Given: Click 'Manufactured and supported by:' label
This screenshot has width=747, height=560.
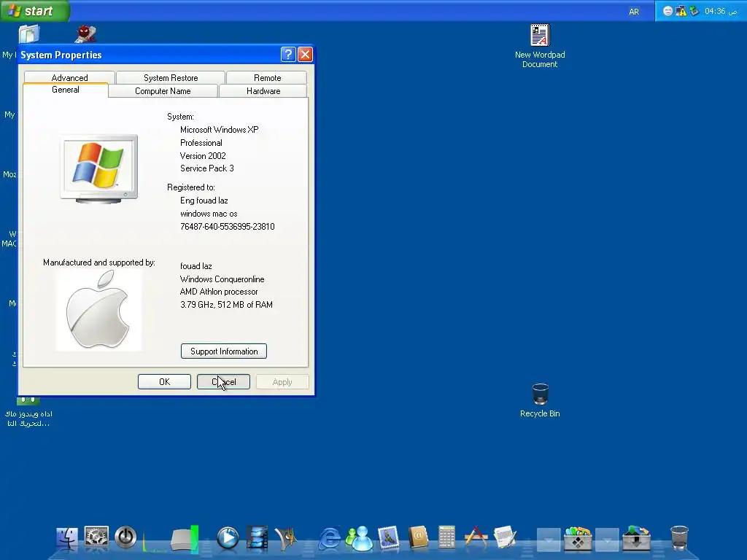Looking at the screenshot, I should 99,262.
